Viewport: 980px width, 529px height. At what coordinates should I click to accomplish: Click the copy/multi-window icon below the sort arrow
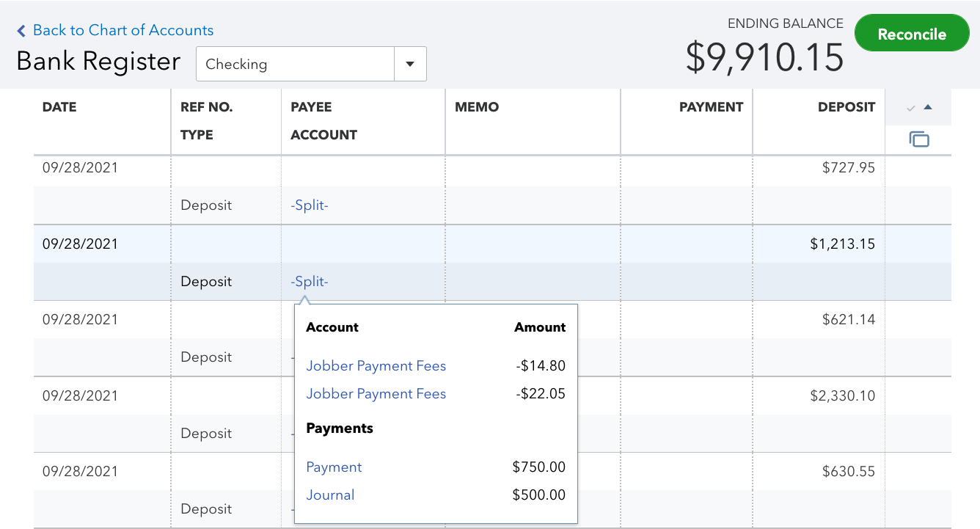click(918, 139)
